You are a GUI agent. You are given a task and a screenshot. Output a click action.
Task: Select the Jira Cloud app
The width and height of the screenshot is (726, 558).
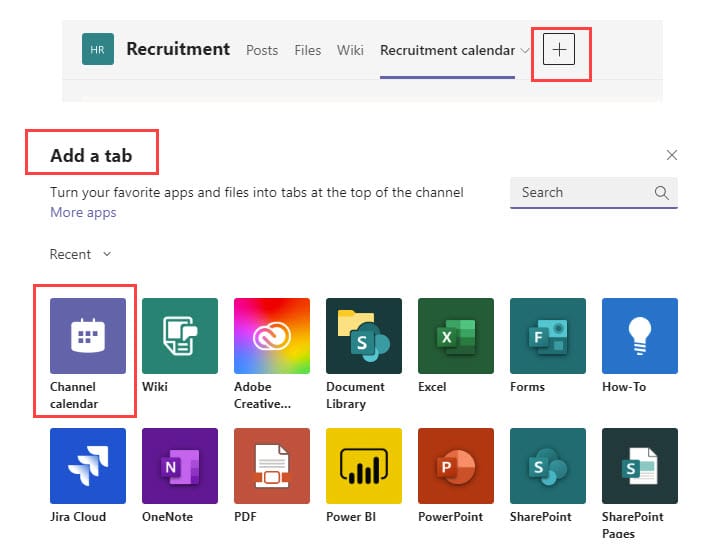[x=88, y=466]
